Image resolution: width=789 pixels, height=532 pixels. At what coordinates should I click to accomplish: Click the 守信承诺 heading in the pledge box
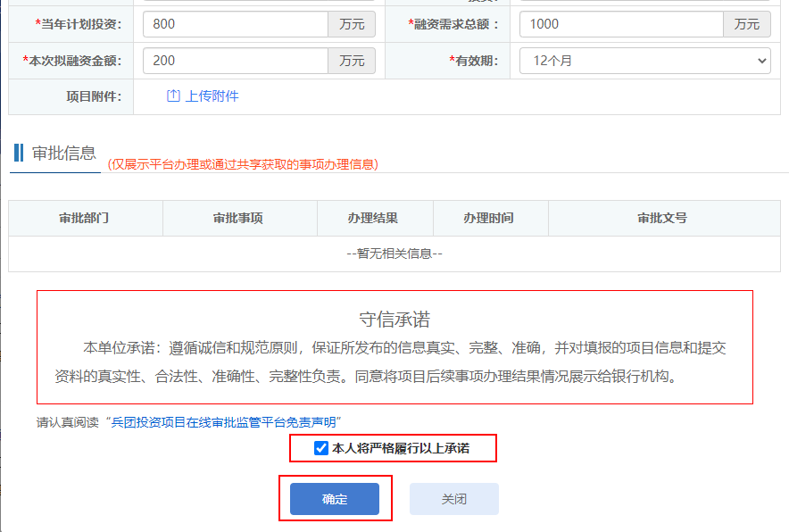(394, 320)
